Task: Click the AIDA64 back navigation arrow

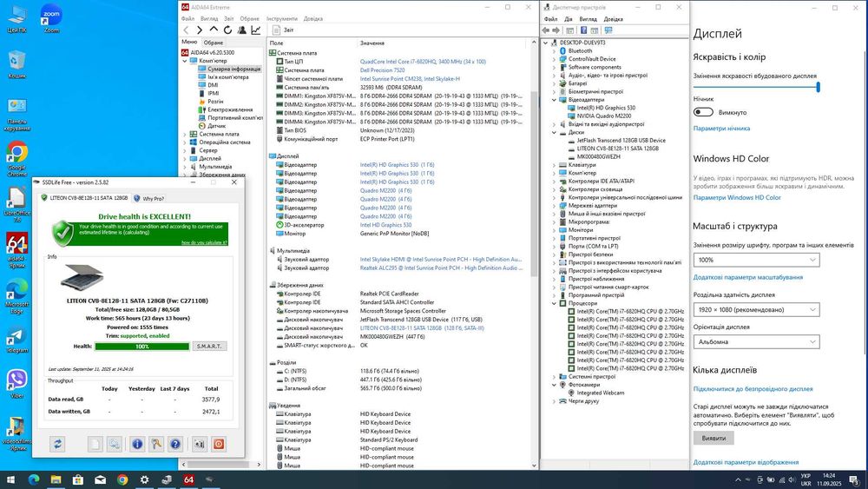Action: point(186,30)
